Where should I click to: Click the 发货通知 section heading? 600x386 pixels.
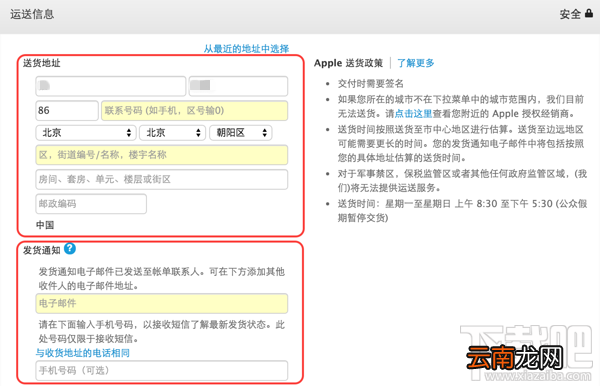pos(42,250)
